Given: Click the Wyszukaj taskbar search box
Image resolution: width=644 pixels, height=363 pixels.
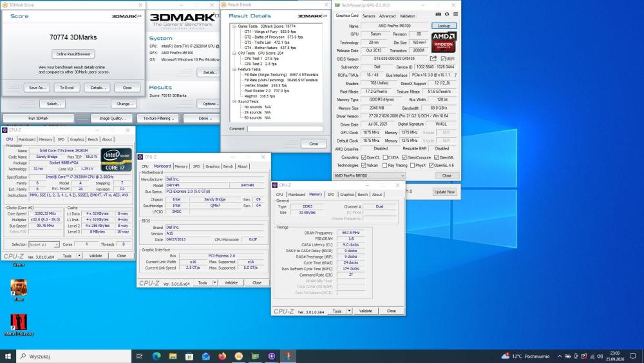Looking at the screenshot, I should tap(74, 356).
